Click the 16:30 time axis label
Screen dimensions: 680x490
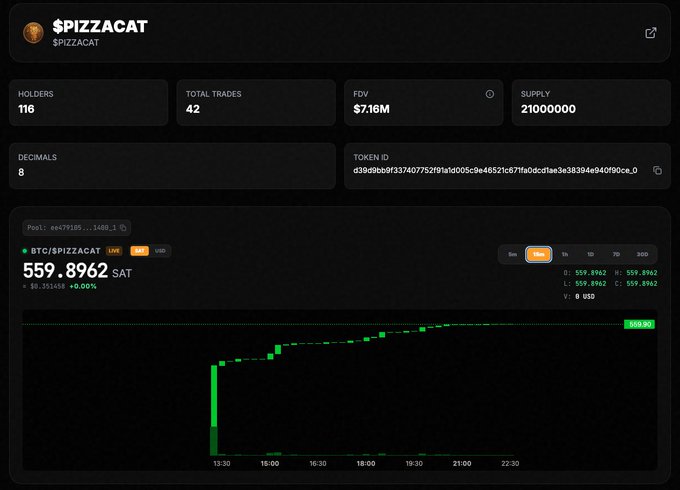tap(318, 464)
